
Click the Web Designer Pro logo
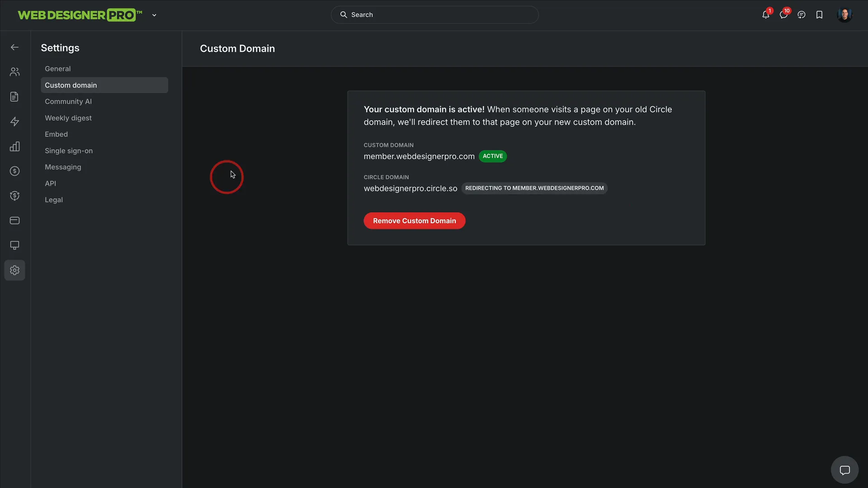[80, 15]
